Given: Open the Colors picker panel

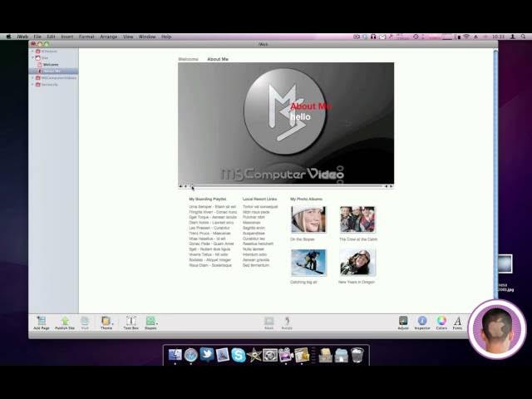Looking at the screenshot, I should click(441, 321).
